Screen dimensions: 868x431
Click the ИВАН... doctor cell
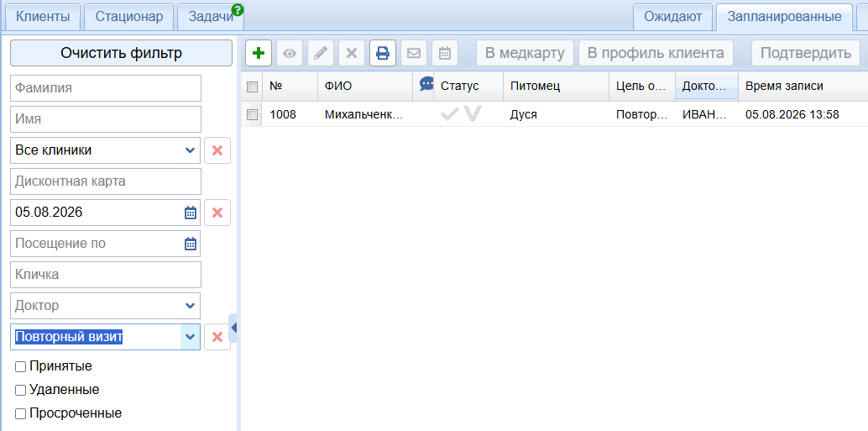click(706, 114)
